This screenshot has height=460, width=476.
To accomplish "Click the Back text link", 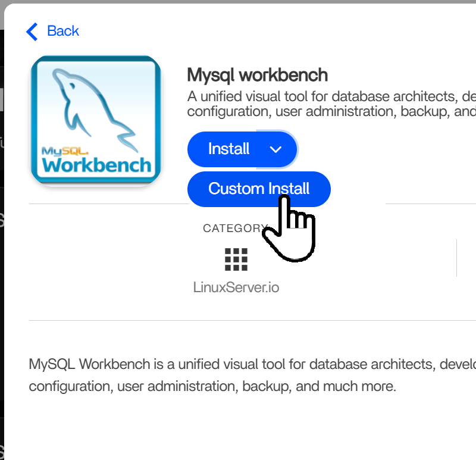I will [62, 31].
